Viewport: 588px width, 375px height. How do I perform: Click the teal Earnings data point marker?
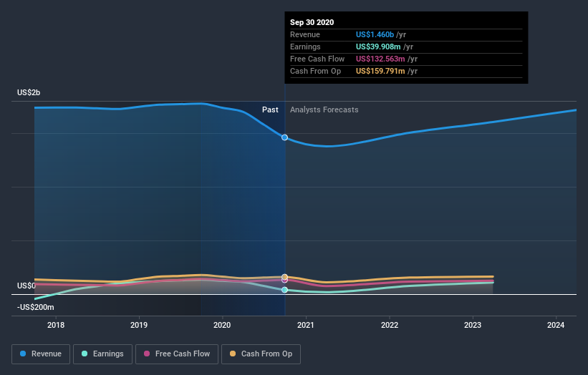coord(284,290)
